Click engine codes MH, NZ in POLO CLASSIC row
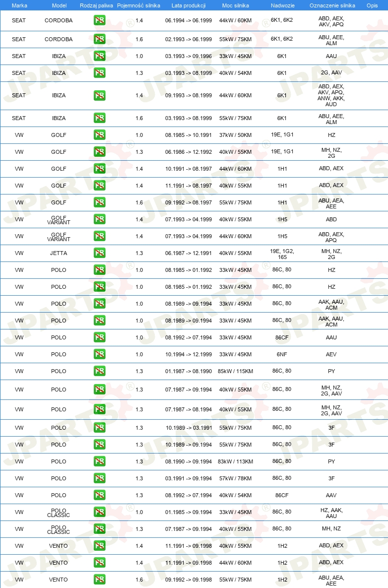Screen dimensions: 388x588 coord(331,528)
